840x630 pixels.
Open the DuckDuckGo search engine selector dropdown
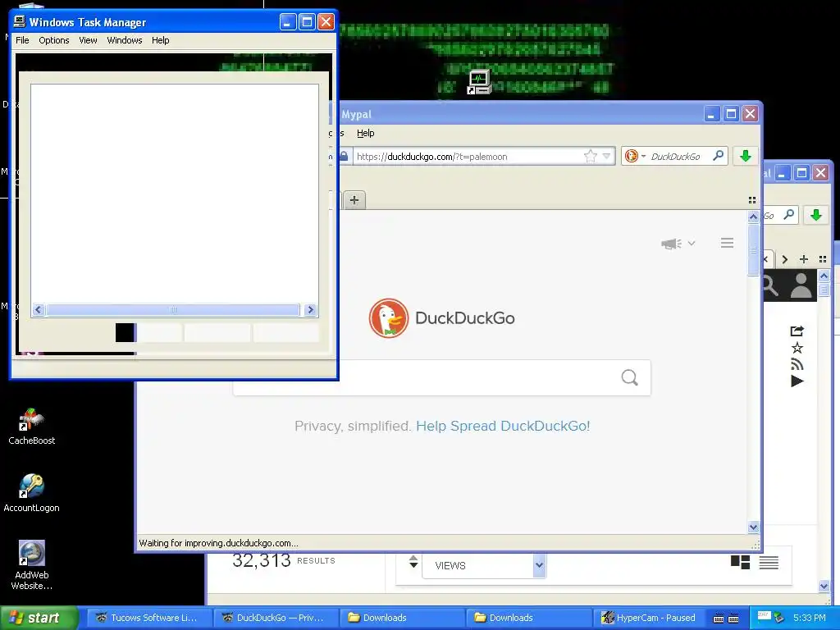point(634,156)
